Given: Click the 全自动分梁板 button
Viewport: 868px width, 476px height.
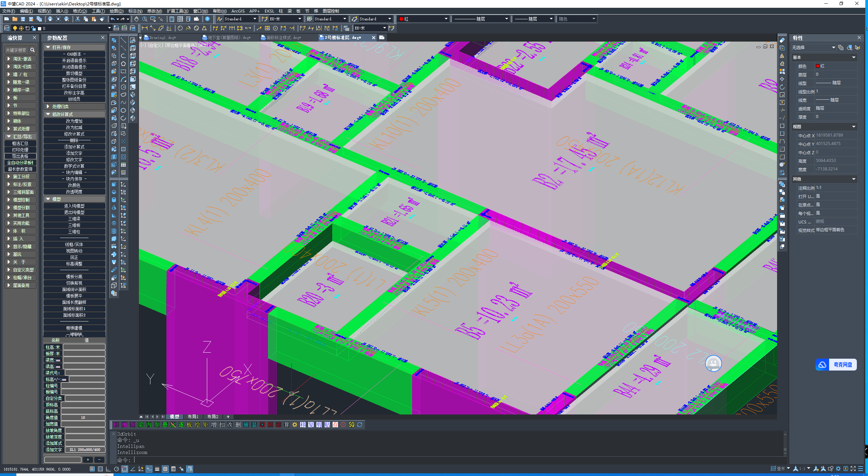Looking at the screenshot, I should (20, 163).
